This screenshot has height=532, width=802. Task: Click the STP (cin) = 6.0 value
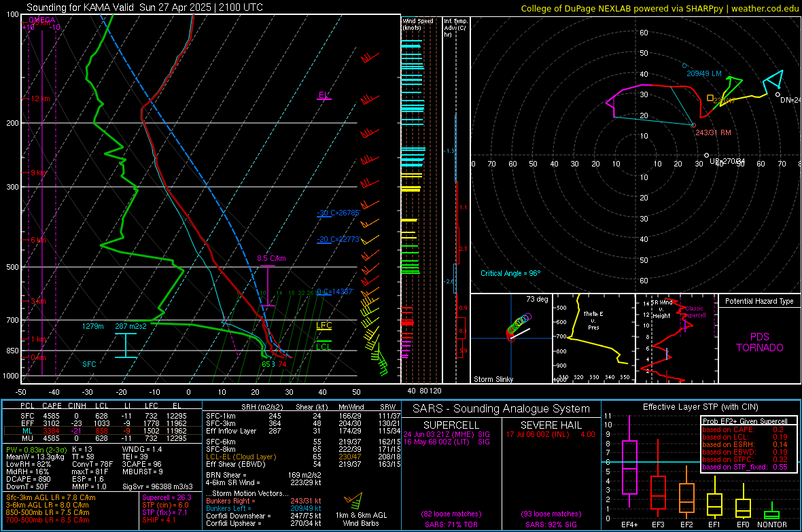click(165, 506)
